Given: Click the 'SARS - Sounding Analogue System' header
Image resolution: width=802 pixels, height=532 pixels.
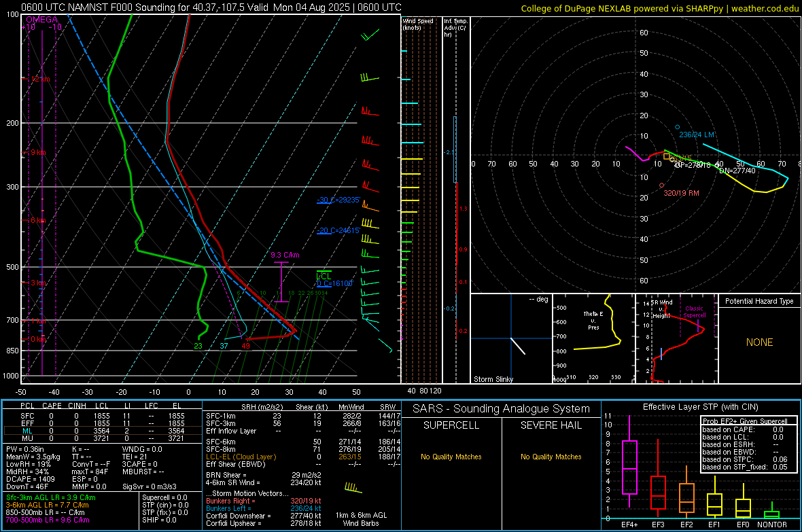Looking at the screenshot, I should [501, 409].
